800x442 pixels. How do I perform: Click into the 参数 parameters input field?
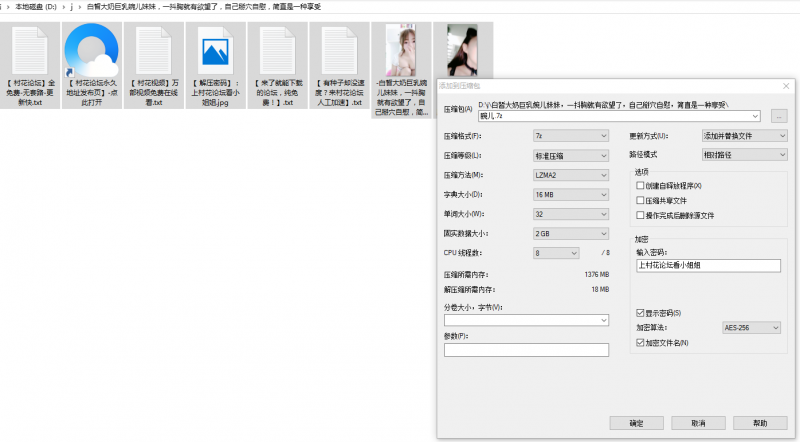tap(526, 350)
